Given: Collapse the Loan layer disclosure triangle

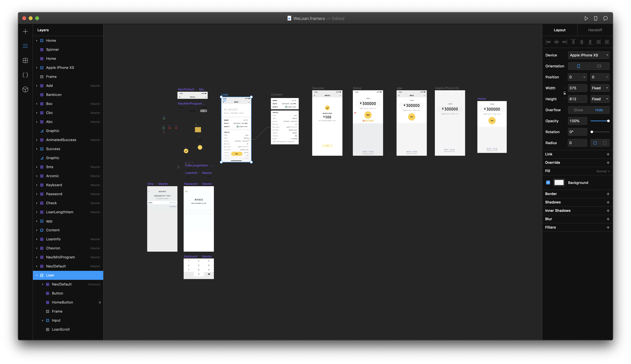Looking at the screenshot, I should pos(36,275).
